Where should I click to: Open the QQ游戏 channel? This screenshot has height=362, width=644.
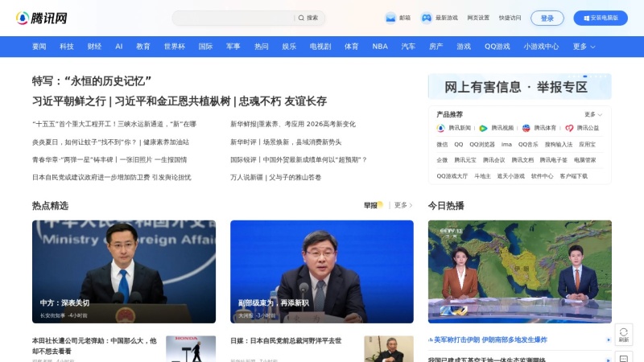[497, 47]
